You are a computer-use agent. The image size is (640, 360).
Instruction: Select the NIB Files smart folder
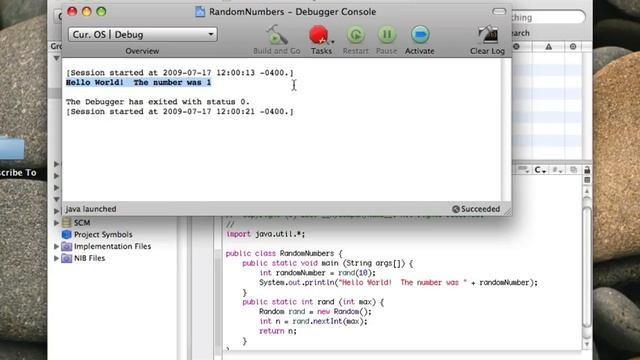point(89,258)
